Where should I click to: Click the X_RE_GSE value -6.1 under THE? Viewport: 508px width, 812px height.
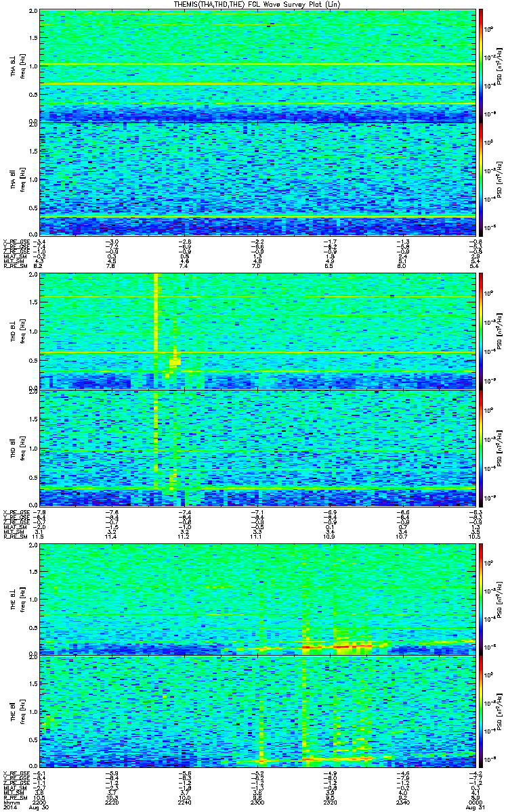tap(39, 773)
